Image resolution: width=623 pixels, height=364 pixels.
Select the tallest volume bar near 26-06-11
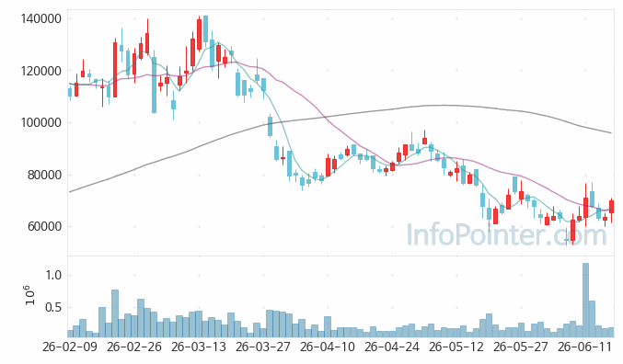(585, 300)
